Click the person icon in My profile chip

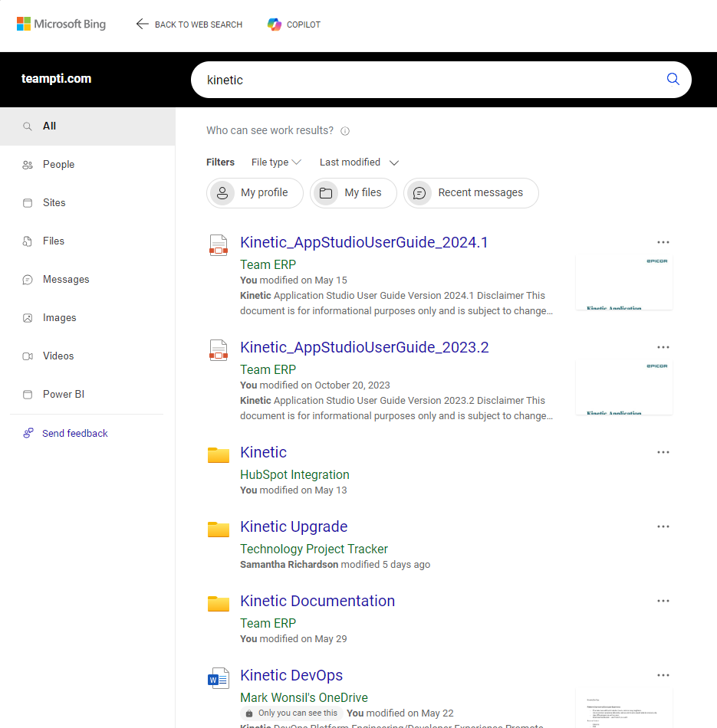[222, 192]
